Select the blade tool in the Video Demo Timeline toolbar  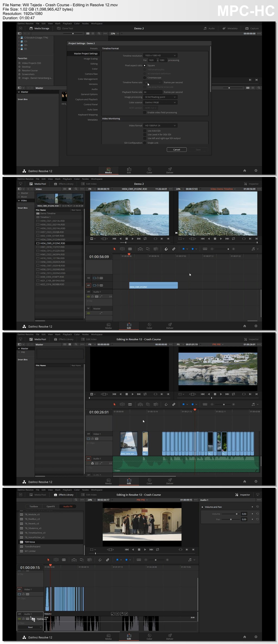(130, 249)
